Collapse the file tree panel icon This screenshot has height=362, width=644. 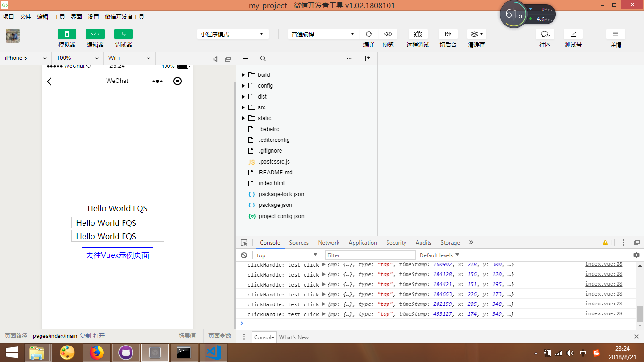coord(367,58)
